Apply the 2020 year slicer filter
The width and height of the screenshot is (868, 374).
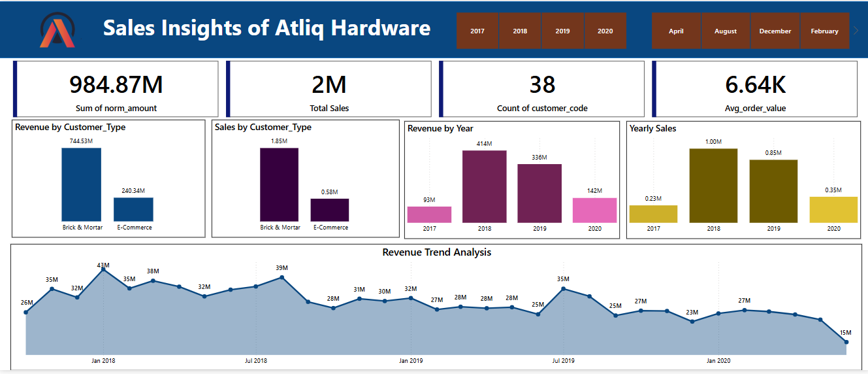(605, 31)
